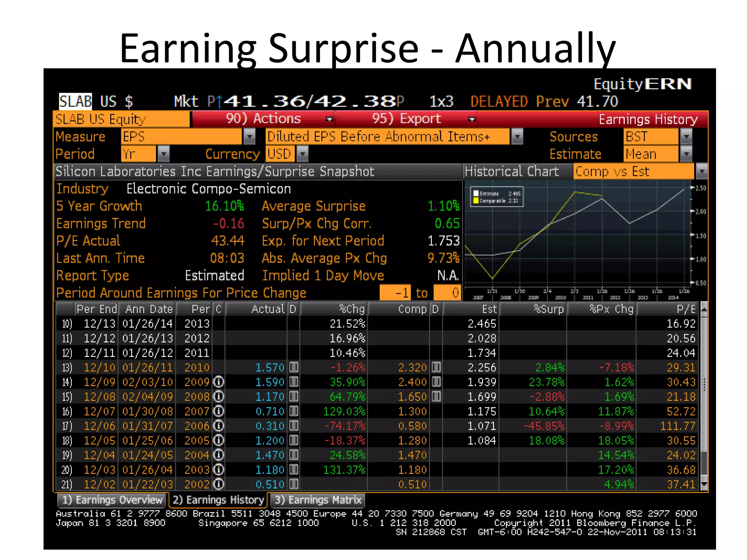Click the 0 price change period field
Screen dimensions: 747x560
click(447, 292)
